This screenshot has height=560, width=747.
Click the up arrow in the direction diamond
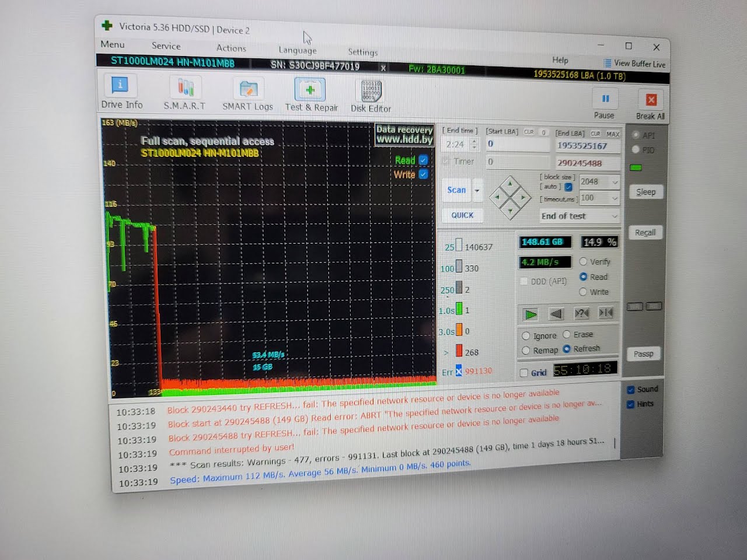[510, 184]
